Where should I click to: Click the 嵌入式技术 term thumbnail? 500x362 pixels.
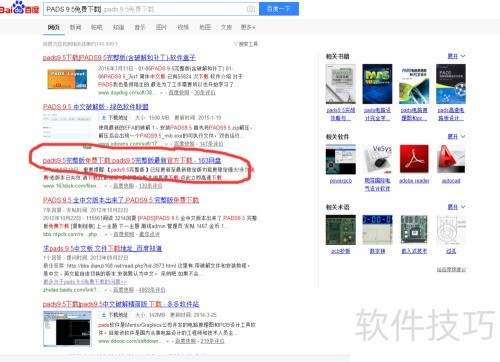(x=414, y=230)
